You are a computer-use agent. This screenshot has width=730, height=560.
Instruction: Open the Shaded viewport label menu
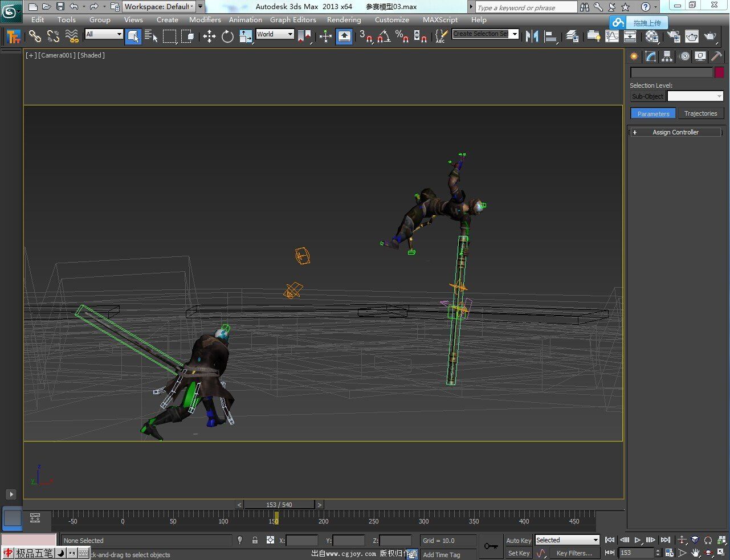[91, 55]
